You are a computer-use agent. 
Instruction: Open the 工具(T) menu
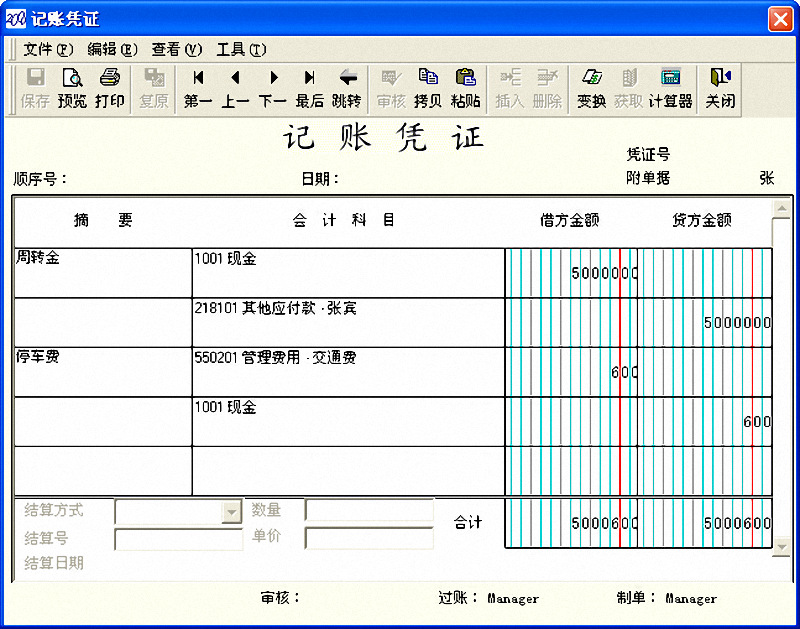pyautogui.click(x=241, y=49)
